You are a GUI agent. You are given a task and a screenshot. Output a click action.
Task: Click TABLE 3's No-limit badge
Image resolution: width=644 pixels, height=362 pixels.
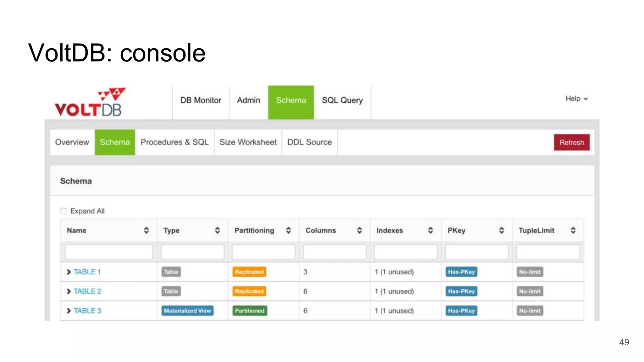tap(530, 311)
